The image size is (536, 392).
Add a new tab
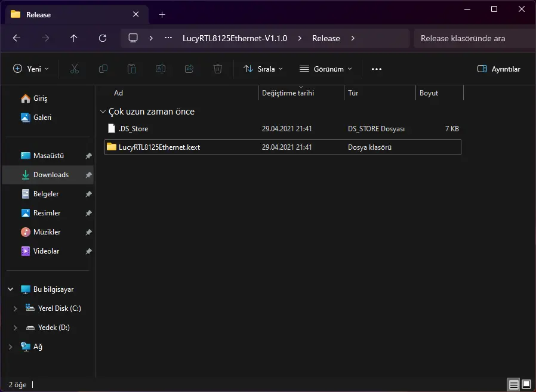pos(162,15)
